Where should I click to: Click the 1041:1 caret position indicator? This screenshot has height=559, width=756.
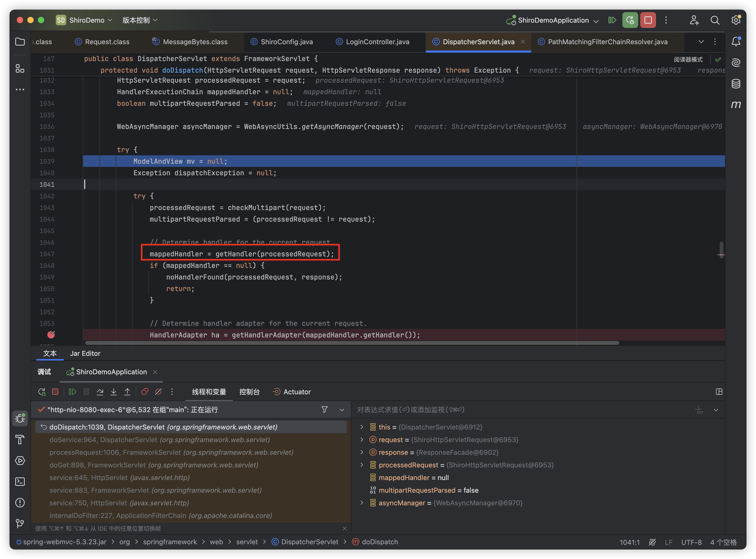629,542
